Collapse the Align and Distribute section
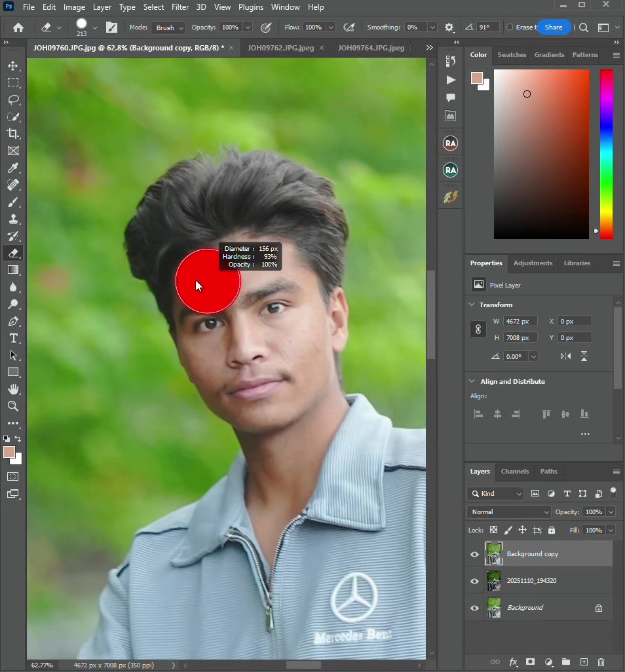The width and height of the screenshot is (625, 672). tap(472, 381)
